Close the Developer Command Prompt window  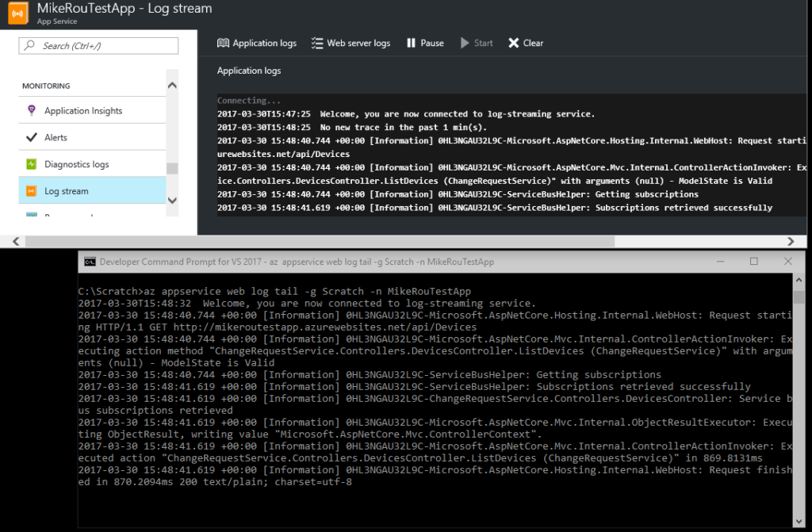click(x=787, y=262)
